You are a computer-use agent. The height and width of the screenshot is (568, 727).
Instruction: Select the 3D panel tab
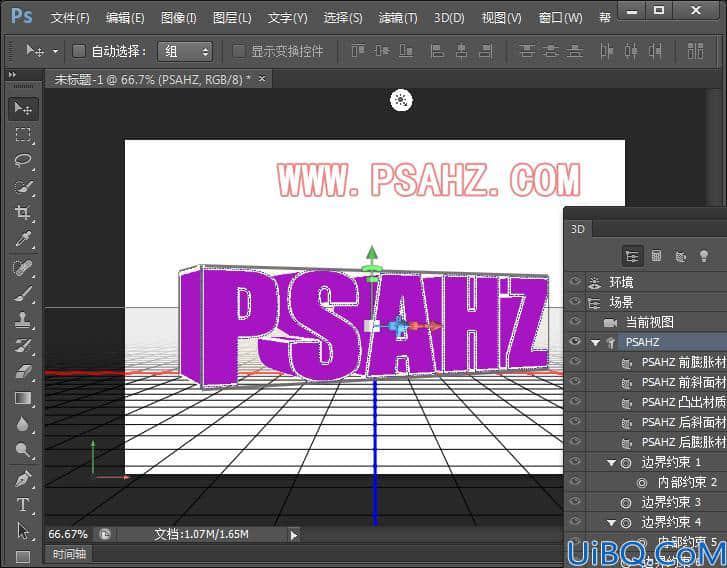pyautogui.click(x=577, y=229)
